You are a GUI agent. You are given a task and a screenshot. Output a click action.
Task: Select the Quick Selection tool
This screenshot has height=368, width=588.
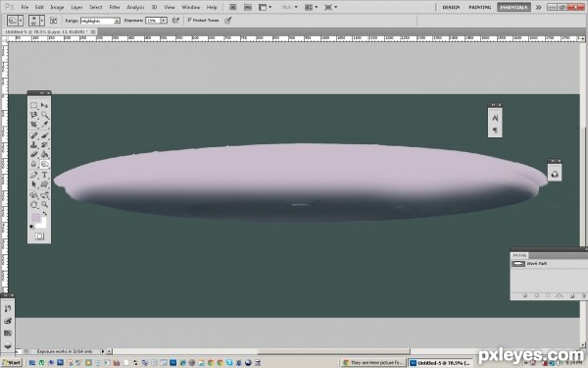(45, 115)
